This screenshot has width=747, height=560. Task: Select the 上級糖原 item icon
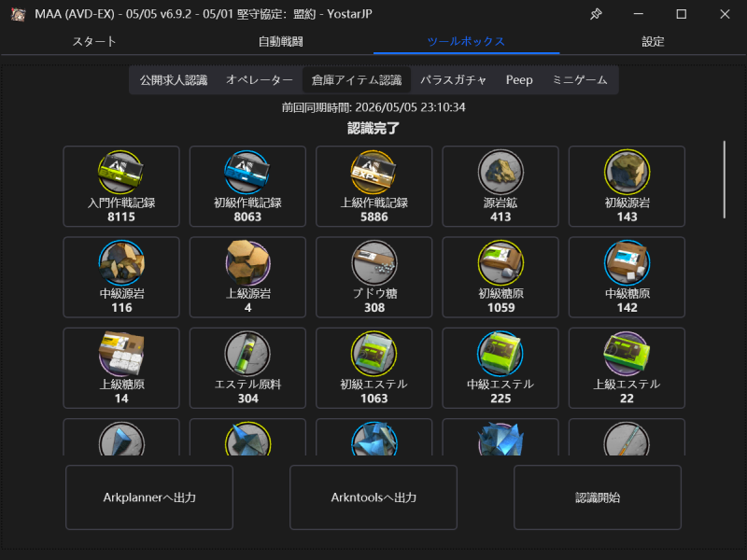121,354
